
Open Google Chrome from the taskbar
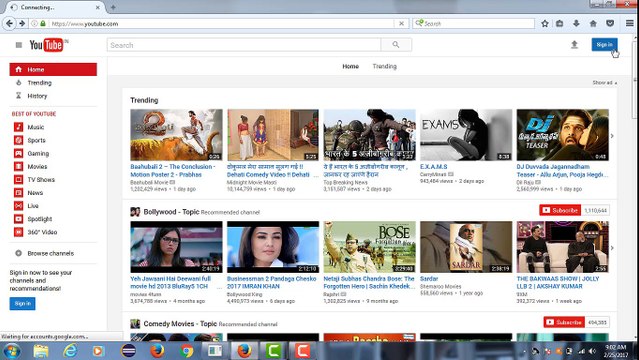click(187, 351)
